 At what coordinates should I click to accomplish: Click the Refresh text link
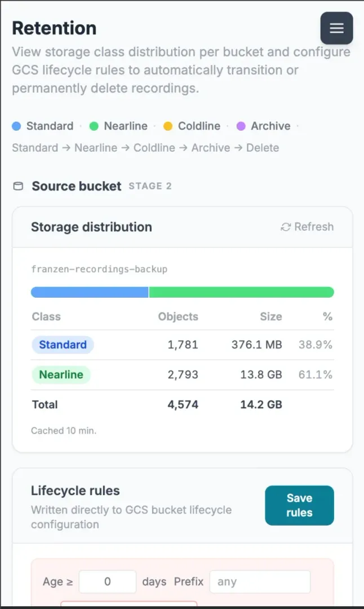pyautogui.click(x=313, y=227)
